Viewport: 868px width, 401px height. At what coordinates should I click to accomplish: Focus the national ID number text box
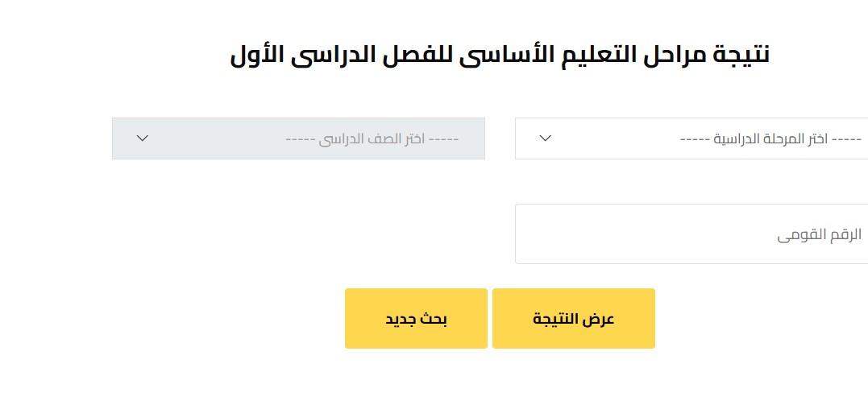[691, 234]
